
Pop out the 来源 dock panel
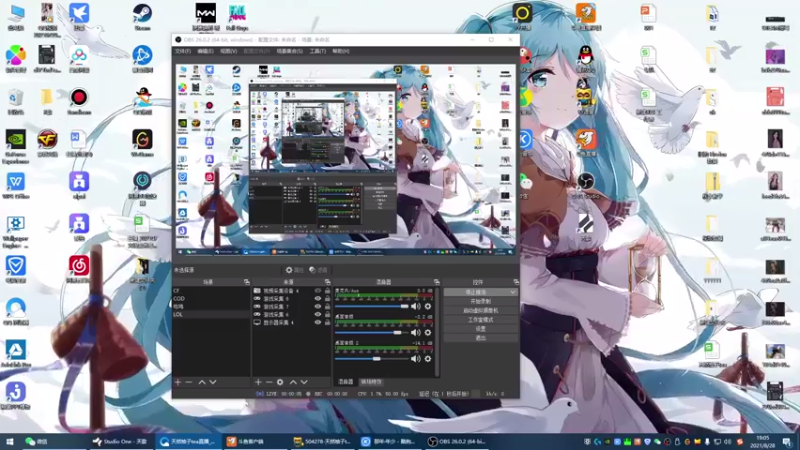tap(328, 282)
